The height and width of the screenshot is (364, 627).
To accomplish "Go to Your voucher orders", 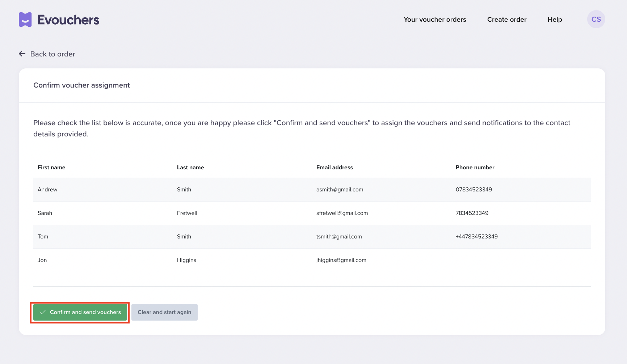I will pyautogui.click(x=435, y=20).
